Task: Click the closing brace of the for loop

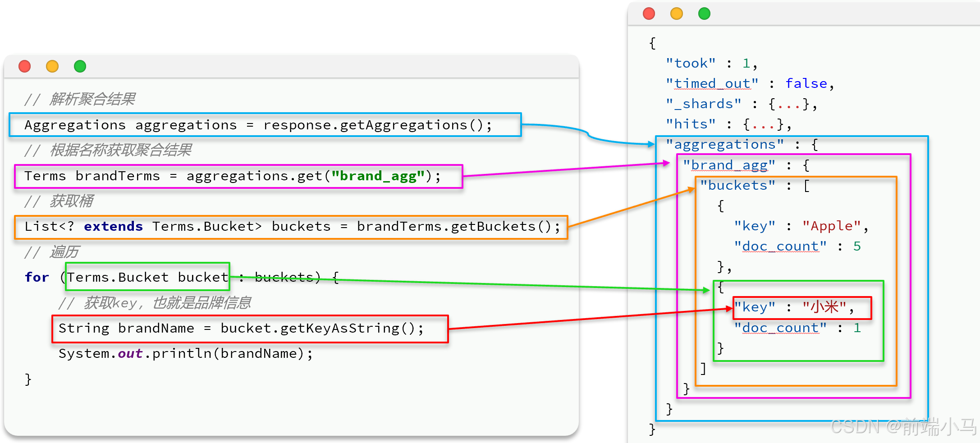Action: coord(28,379)
